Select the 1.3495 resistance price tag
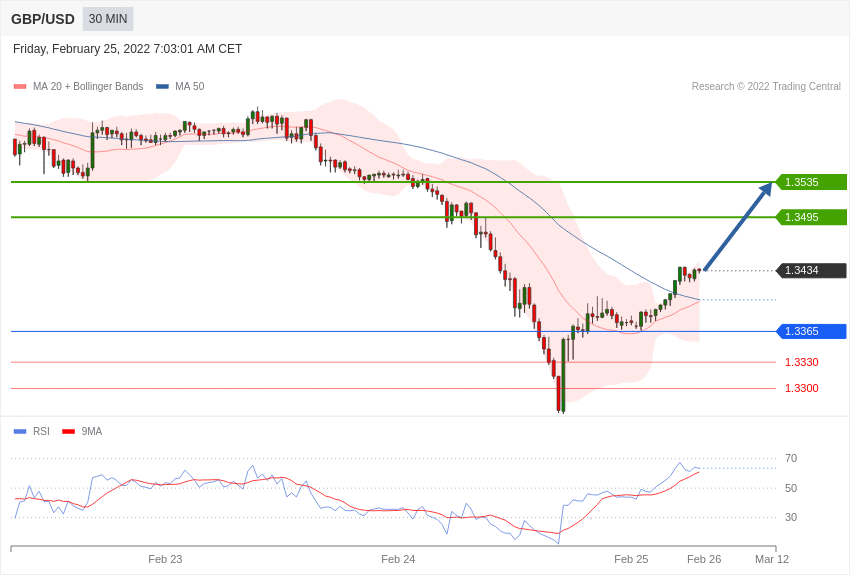The width and height of the screenshot is (850, 576). click(x=811, y=217)
